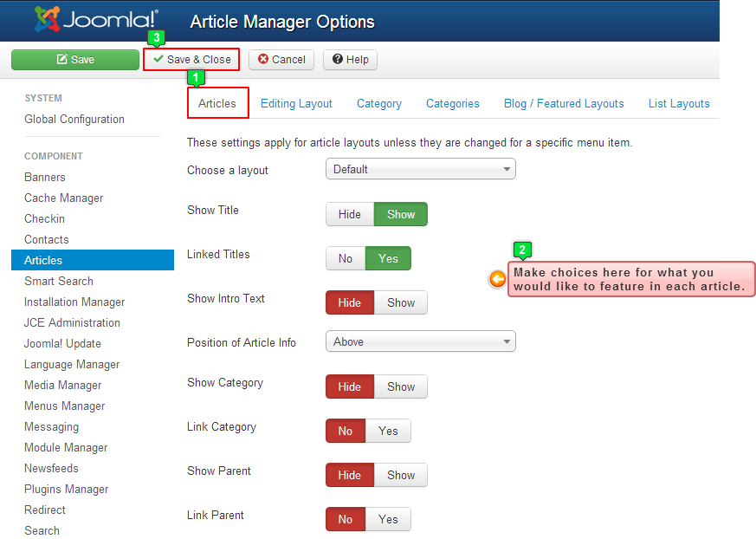The image size is (756, 539).
Task: Open Blog / Featured Layouts tab
Action: [x=564, y=103]
